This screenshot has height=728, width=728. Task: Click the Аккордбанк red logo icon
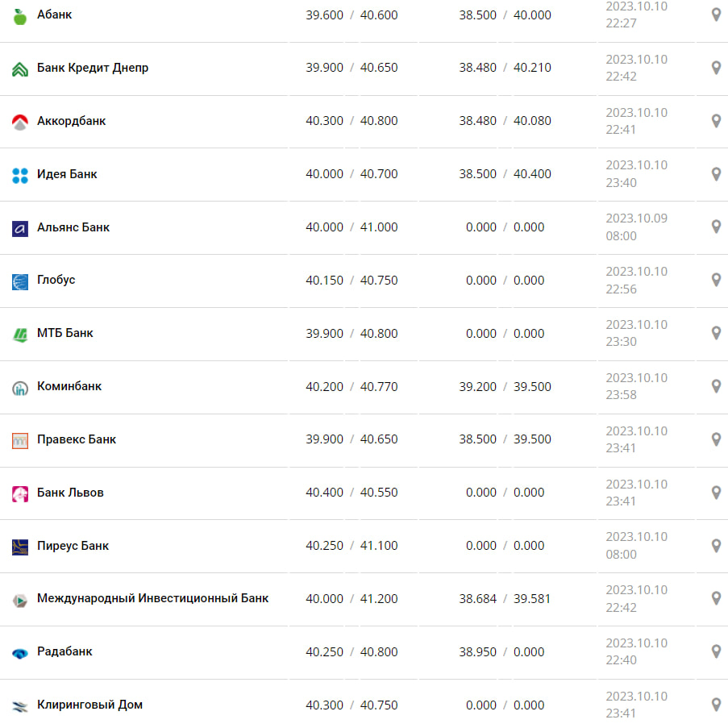tap(20, 122)
